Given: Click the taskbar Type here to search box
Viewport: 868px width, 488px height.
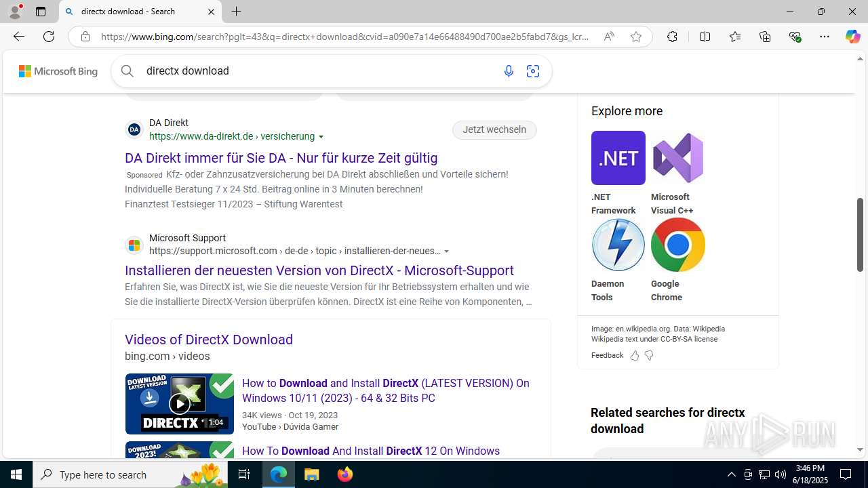Looking at the screenshot, I should click(130, 474).
